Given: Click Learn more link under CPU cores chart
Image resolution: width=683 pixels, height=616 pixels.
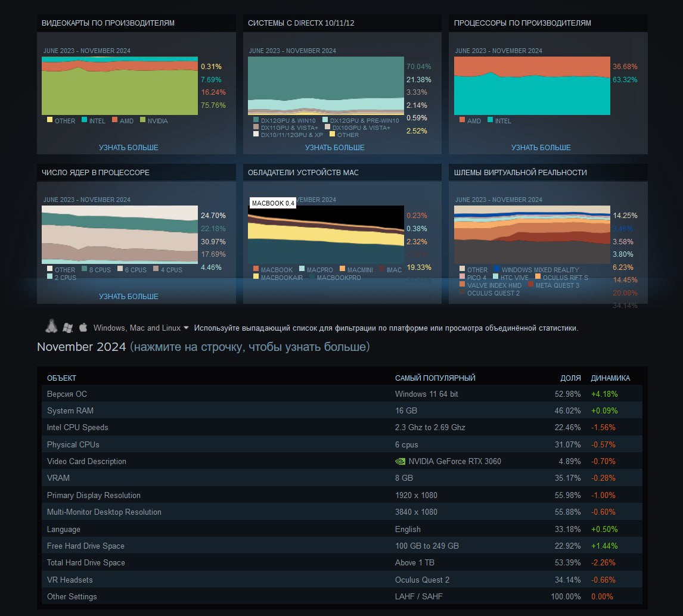Looking at the screenshot, I should coord(129,297).
